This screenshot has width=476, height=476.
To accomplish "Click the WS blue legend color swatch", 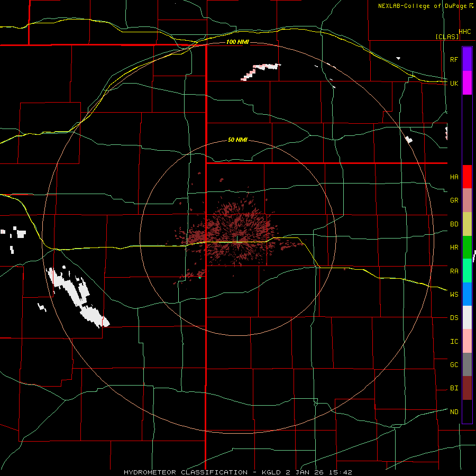I will tap(467, 294).
